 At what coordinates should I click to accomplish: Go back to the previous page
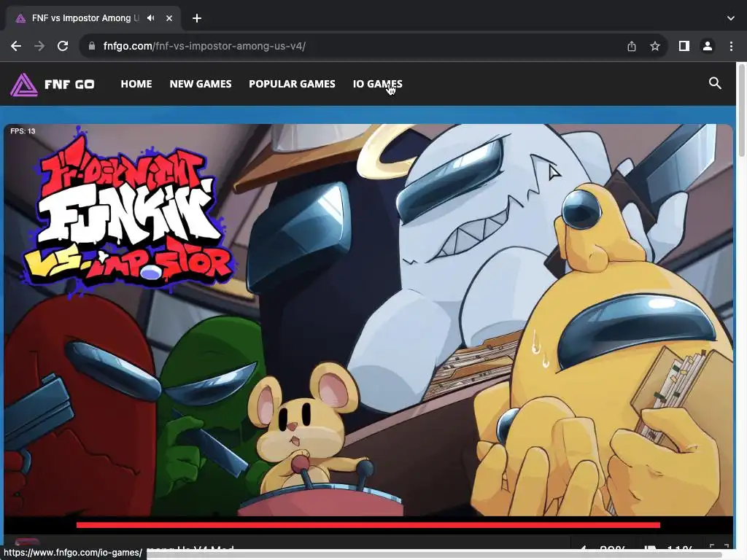16,46
